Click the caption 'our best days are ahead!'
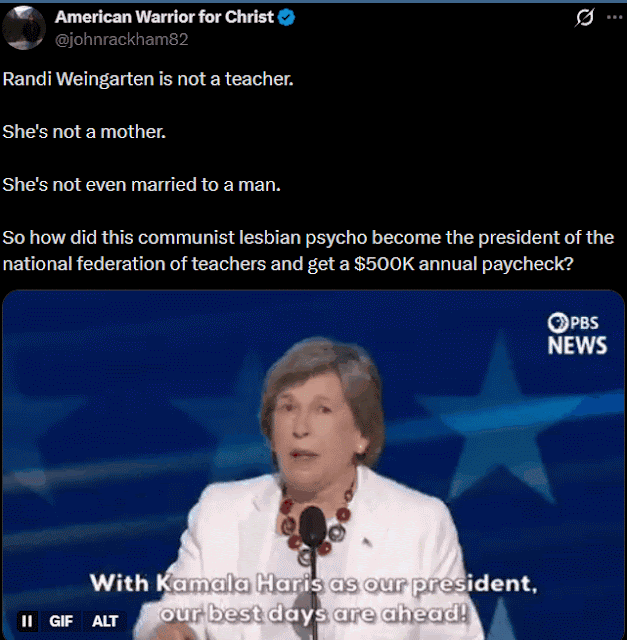 pyautogui.click(x=313, y=613)
